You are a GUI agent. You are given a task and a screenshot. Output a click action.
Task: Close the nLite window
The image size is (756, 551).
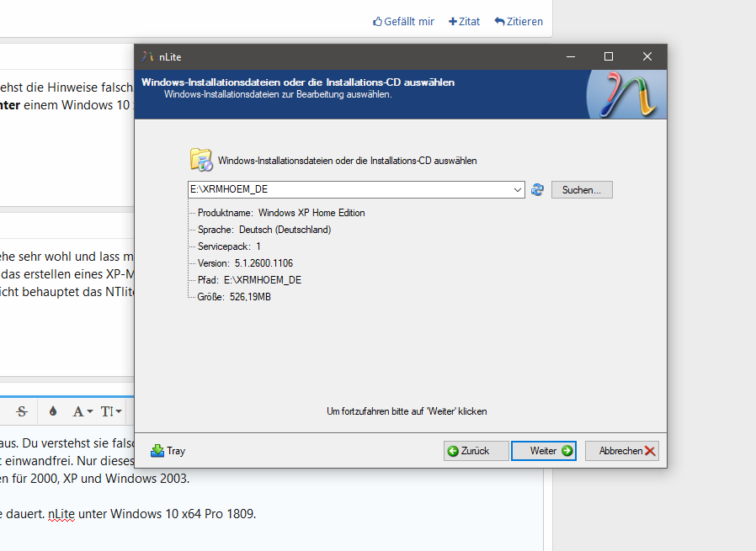click(x=647, y=57)
